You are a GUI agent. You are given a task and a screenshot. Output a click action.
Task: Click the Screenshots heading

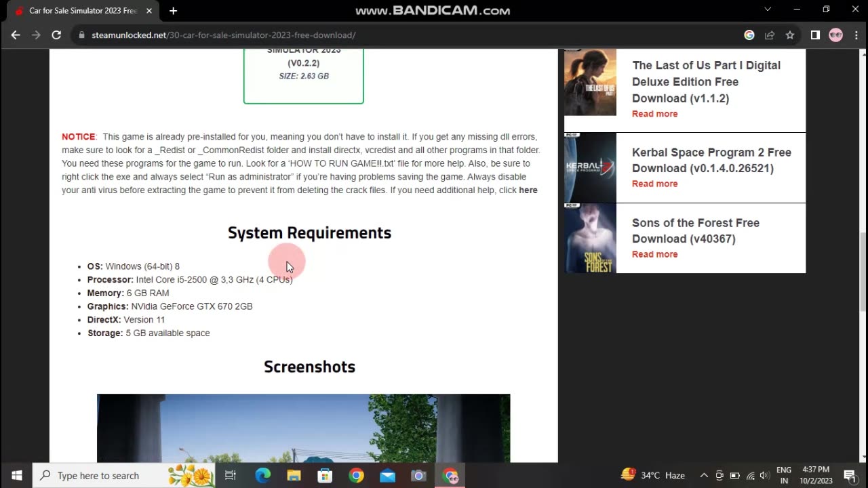click(309, 367)
